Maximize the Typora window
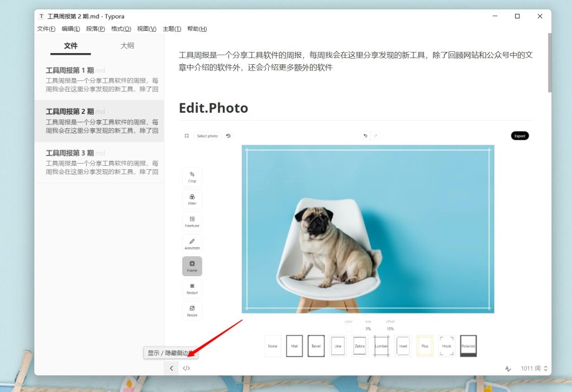572x392 pixels. (x=517, y=16)
